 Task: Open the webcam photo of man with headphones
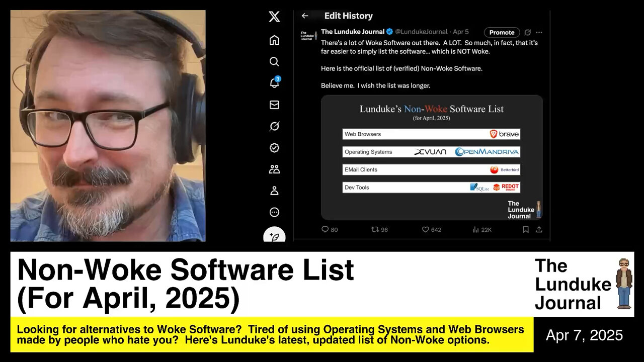108,126
